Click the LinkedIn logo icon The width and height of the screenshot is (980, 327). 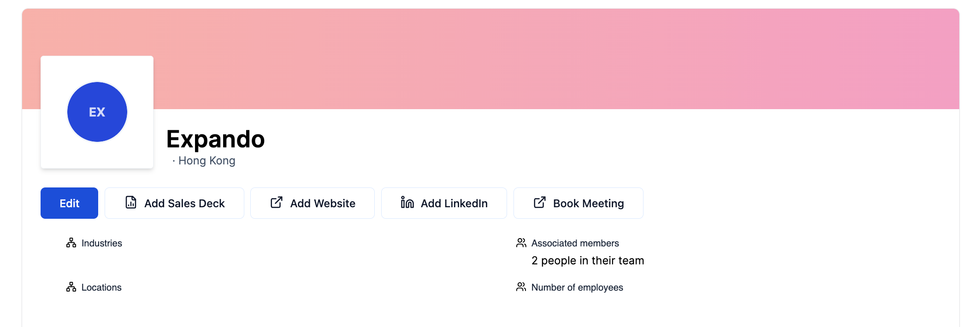point(407,203)
